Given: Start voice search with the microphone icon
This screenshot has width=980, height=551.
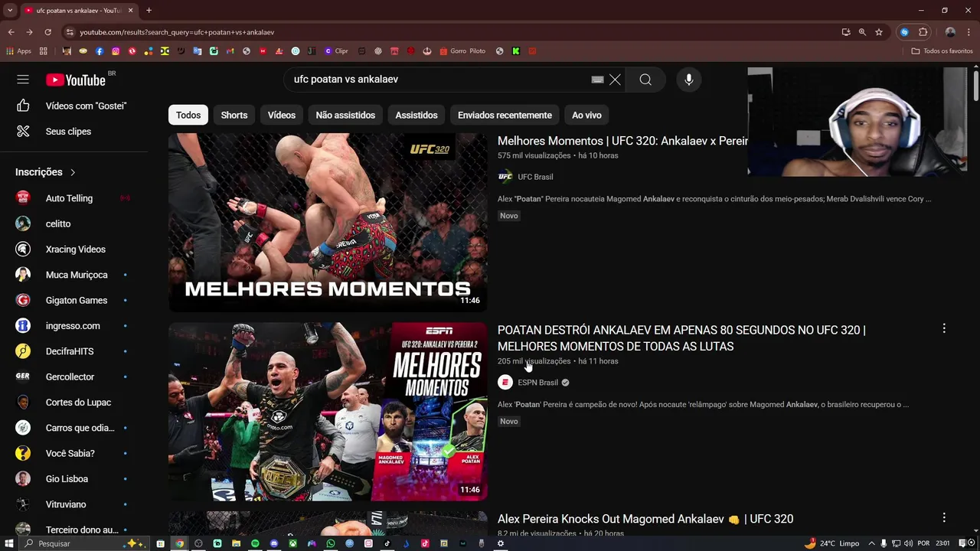Looking at the screenshot, I should 689,80.
